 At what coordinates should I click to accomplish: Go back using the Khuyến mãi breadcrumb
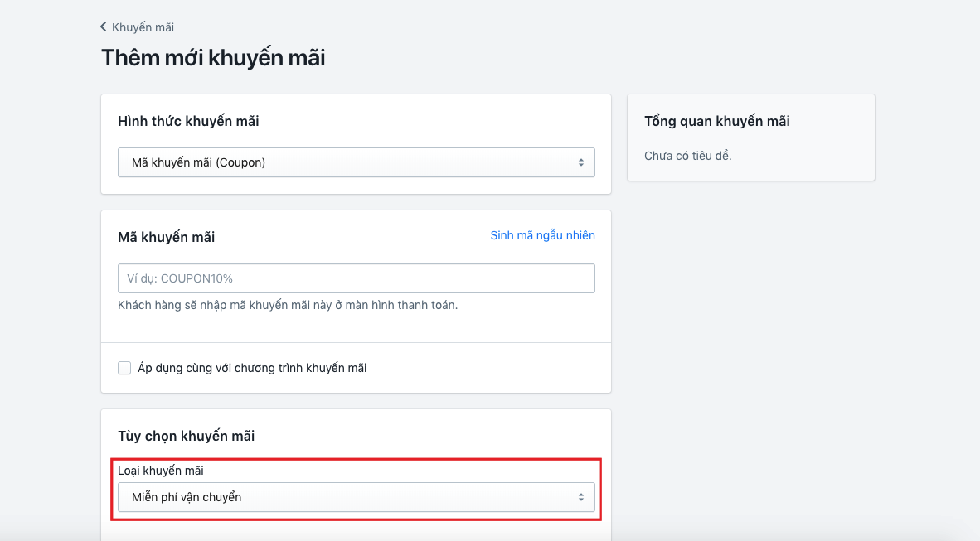tap(136, 27)
